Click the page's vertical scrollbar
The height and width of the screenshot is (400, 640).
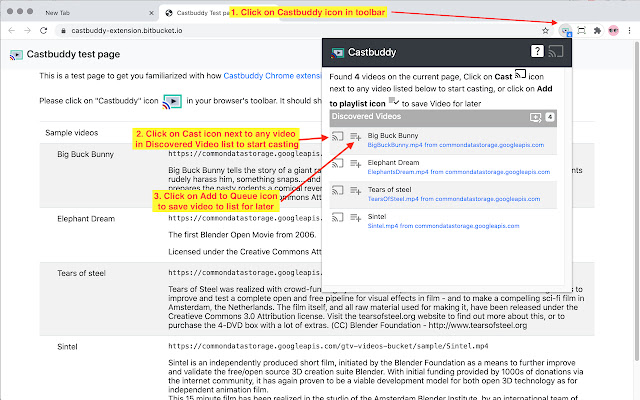point(637,200)
